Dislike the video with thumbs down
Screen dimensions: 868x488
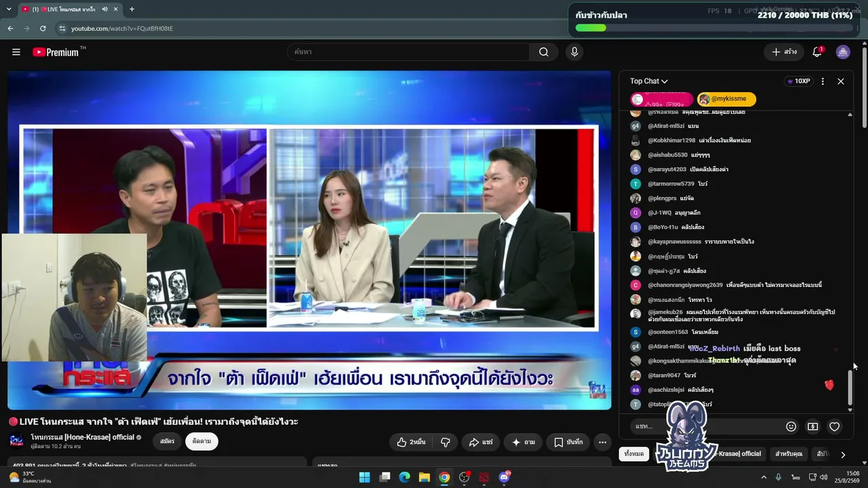pyautogui.click(x=446, y=442)
